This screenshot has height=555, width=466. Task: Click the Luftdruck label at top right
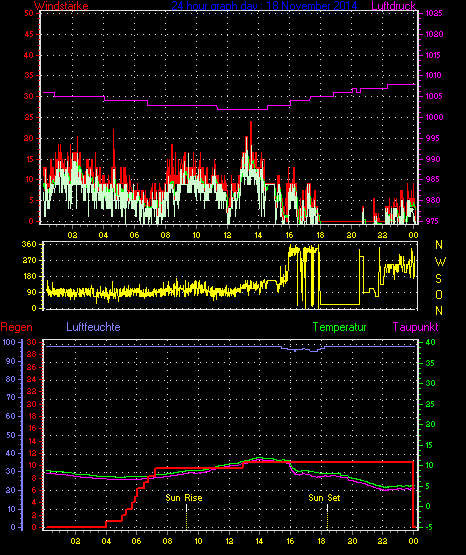393,5
